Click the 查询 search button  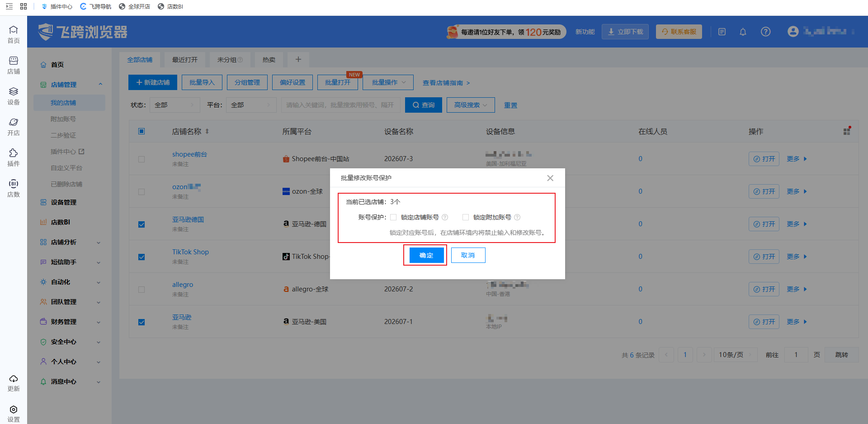pyautogui.click(x=424, y=105)
